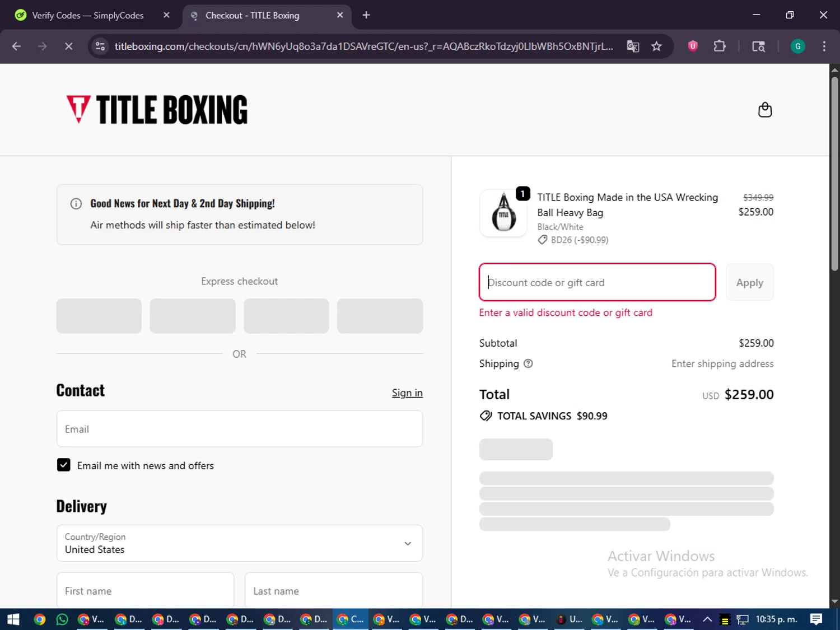Click the translate page icon
This screenshot has width=840, height=630.
[x=633, y=46]
